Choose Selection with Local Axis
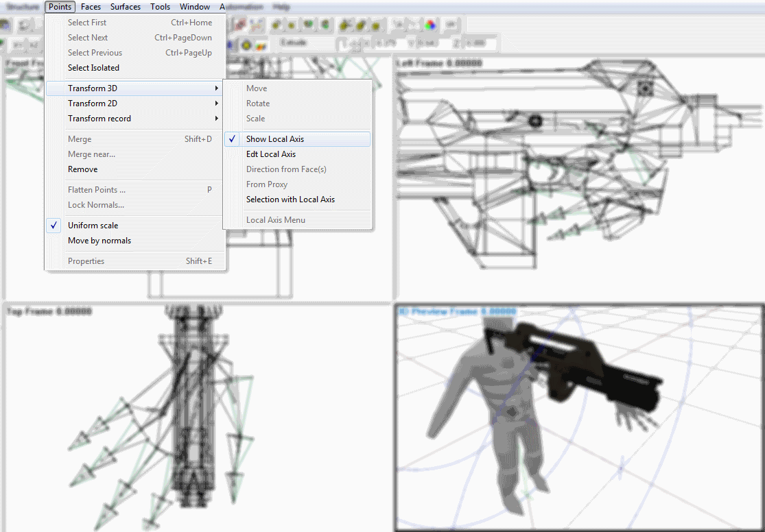Viewport: 765px width, 532px height. (290, 199)
